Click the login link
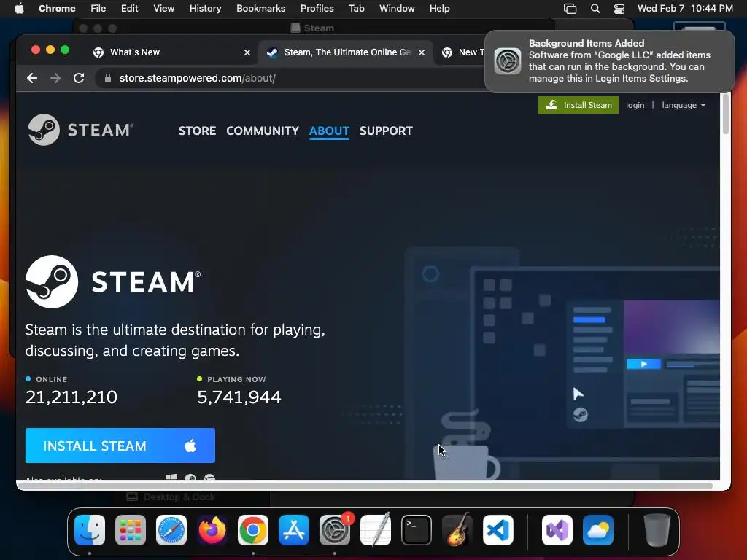Viewport: 747px width, 560px height. 635,105
